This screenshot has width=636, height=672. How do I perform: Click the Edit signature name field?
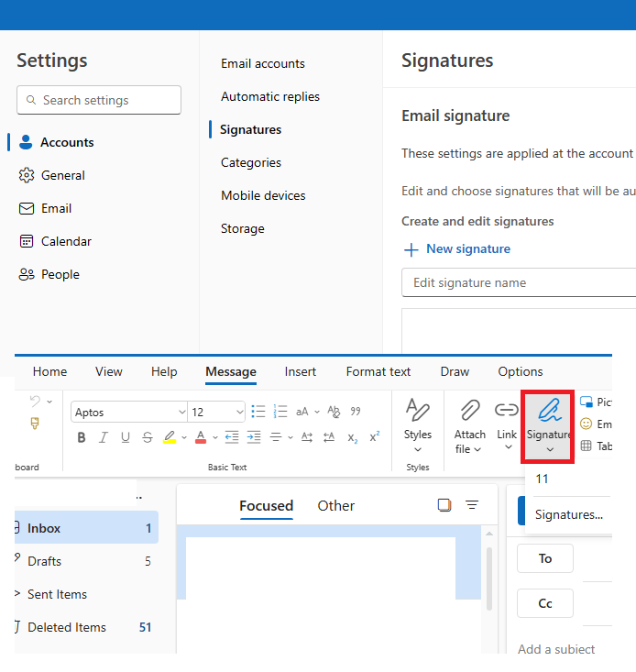point(519,282)
